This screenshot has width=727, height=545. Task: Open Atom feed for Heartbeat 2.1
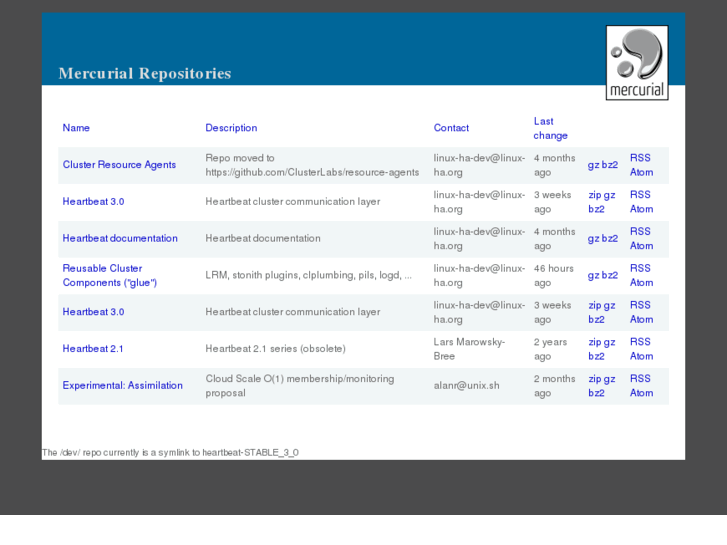tap(641, 356)
